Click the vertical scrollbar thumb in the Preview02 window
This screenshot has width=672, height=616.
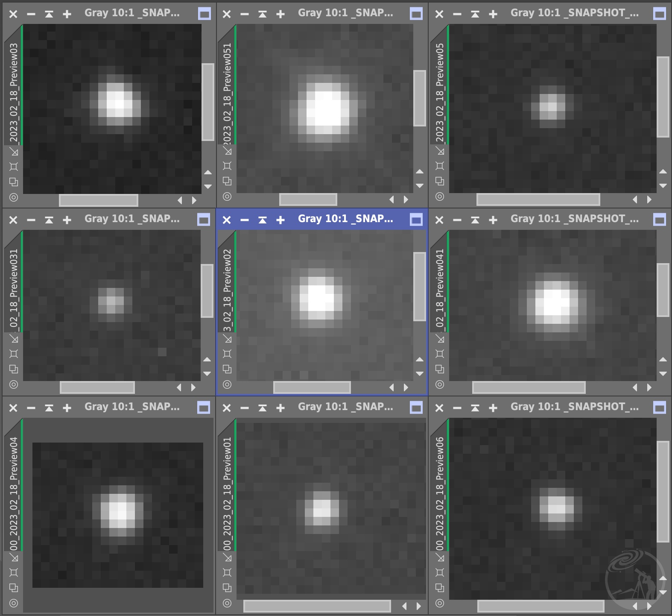pyautogui.click(x=420, y=286)
